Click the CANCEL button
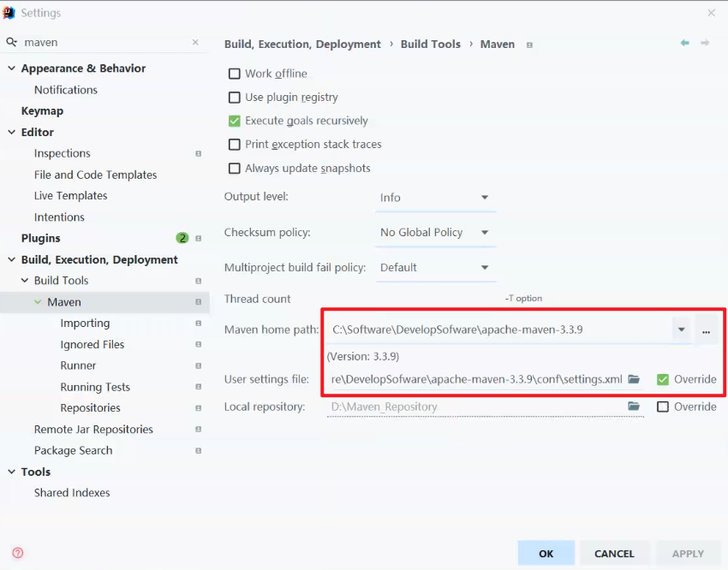 pyautogui.click(x=614, y=553)
